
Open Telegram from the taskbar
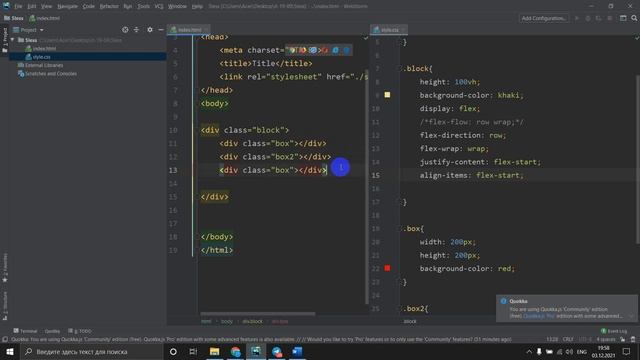277,351
